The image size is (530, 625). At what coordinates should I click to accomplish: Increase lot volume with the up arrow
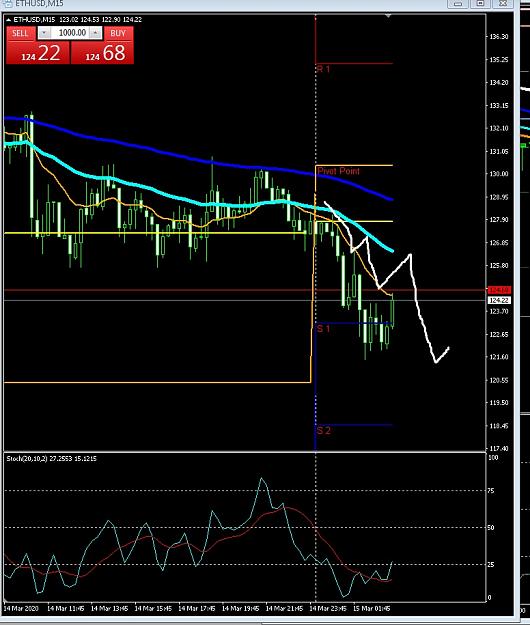pos(96,33)
